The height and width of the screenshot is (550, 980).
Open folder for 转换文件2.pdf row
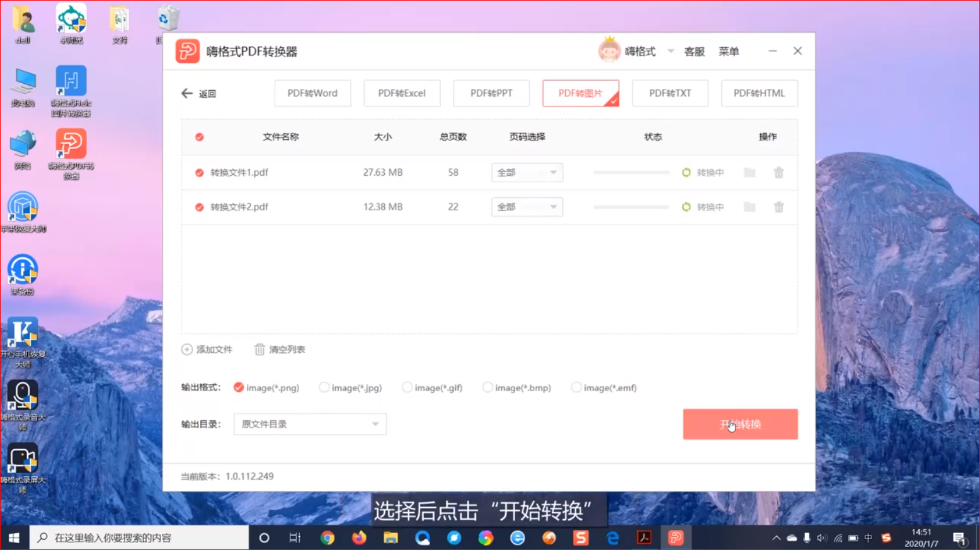point(749,207)
